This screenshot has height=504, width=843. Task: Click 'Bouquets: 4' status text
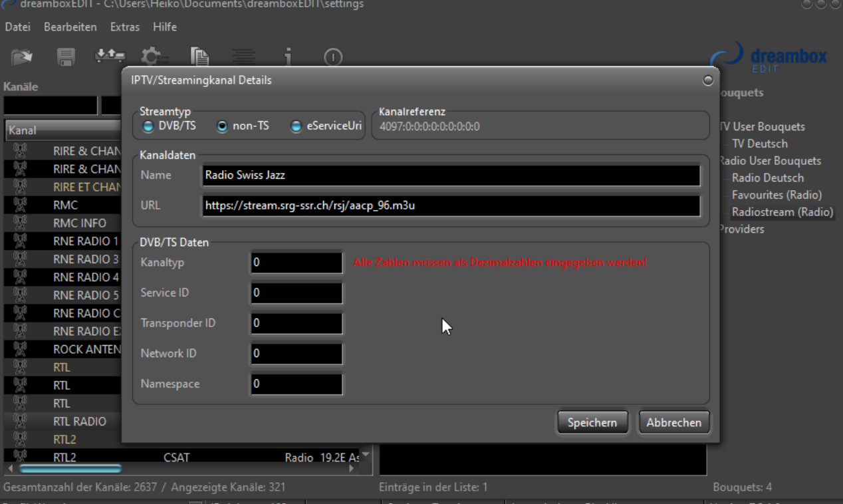tap(742, 487)
